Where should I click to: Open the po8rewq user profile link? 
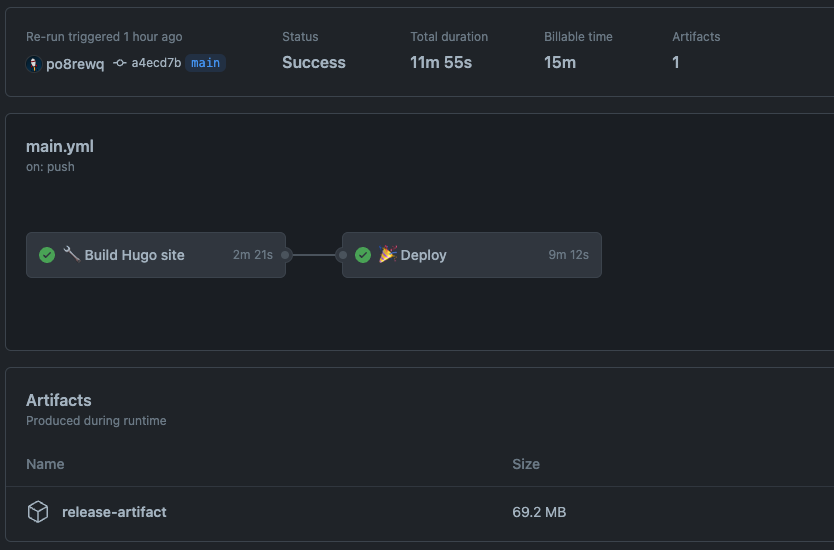tap(75, 64)
